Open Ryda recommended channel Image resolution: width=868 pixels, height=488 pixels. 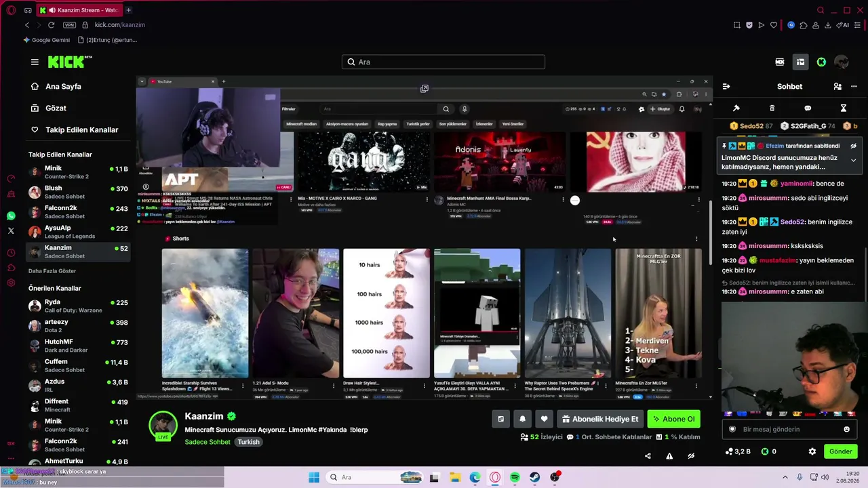(x=78, y=306)
